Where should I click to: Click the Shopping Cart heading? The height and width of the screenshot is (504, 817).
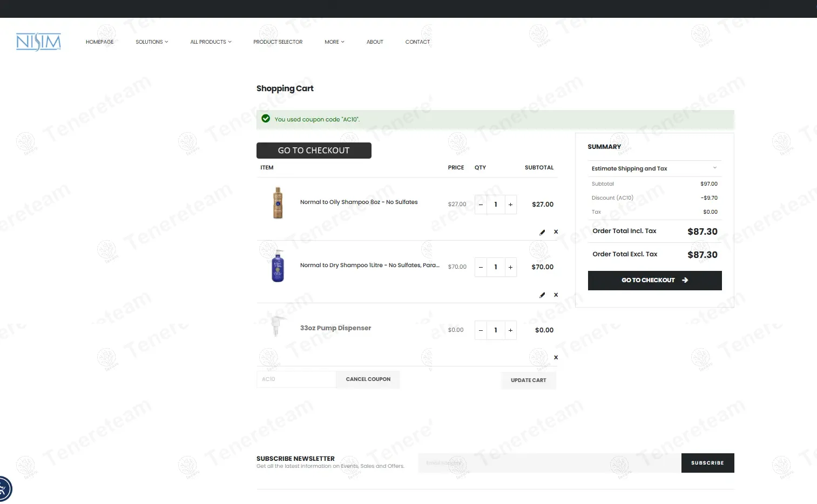[285, 88]
